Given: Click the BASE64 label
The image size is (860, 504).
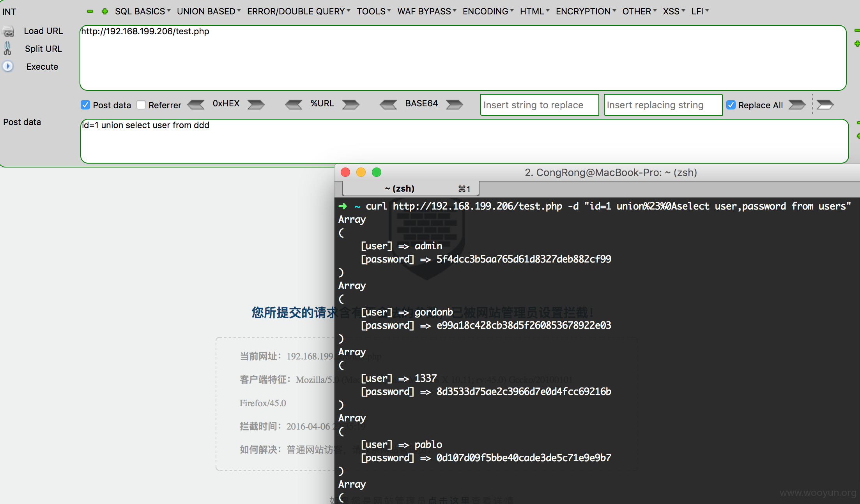Looking at the screenshot, I should pyautogui.click(x=421, y=104).
